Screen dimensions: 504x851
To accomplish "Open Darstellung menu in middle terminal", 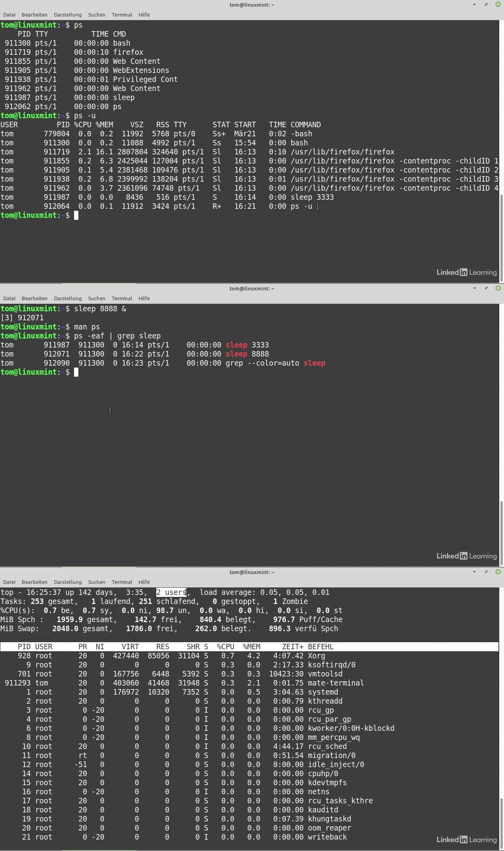I will [x=68, y=298].
